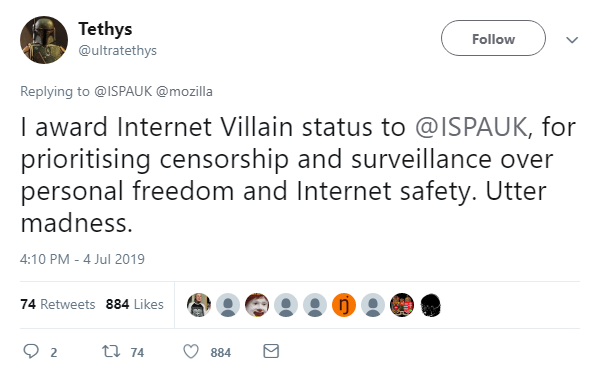The width and height of the screenshot is (600, 374).
Task: Click the first liker avatar photo
Action: 199,305
